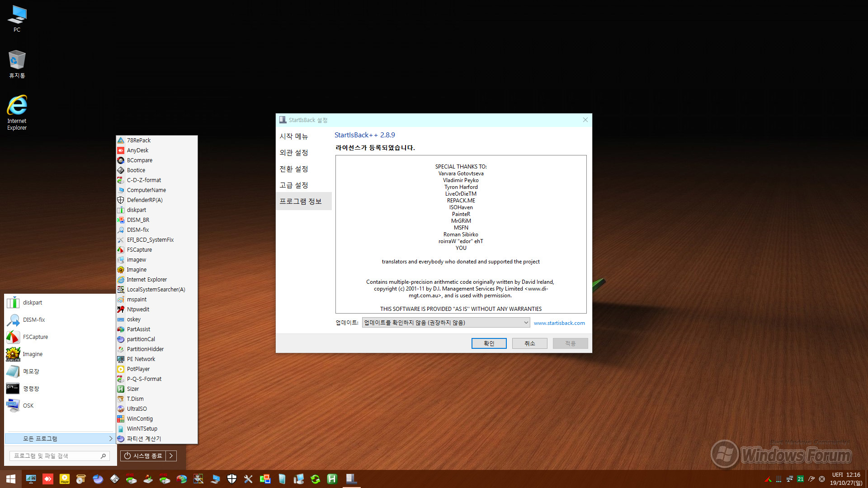This screenshot has height=488, width=868.
Task: Open pinned diskpart in start menu
Action: [x=59, y=303]
